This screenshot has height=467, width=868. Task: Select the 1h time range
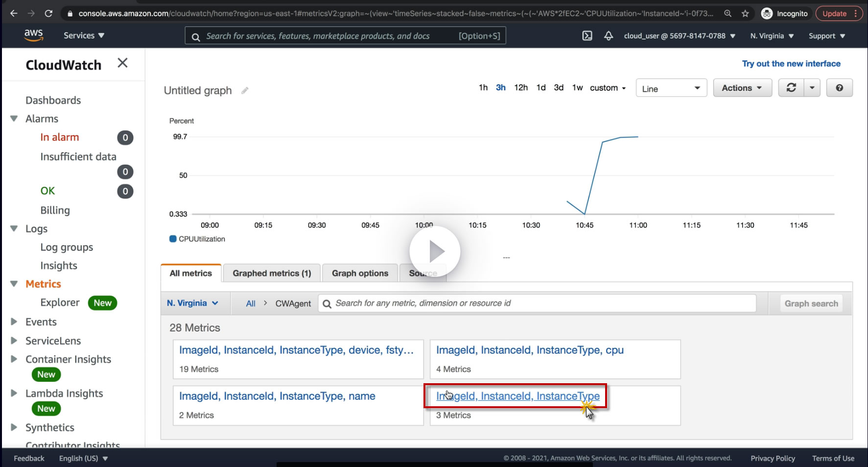coord(483,88)
